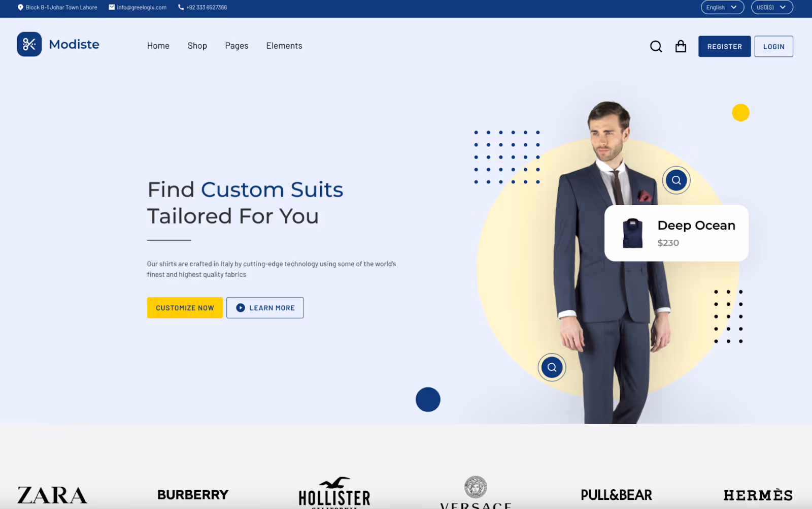This screenshot has width=812, height=509.
Task: Click the envelope email icon in top bar
Action: click(112, 7)
